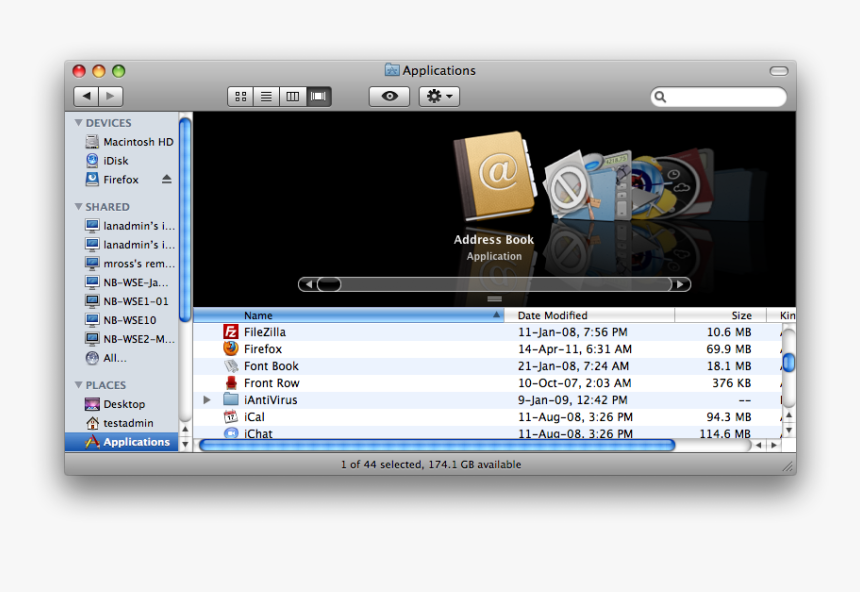Open the Action gear menu
Viewport: 860px width, 592px height.
pyautogui.click(x=437, y=96)
